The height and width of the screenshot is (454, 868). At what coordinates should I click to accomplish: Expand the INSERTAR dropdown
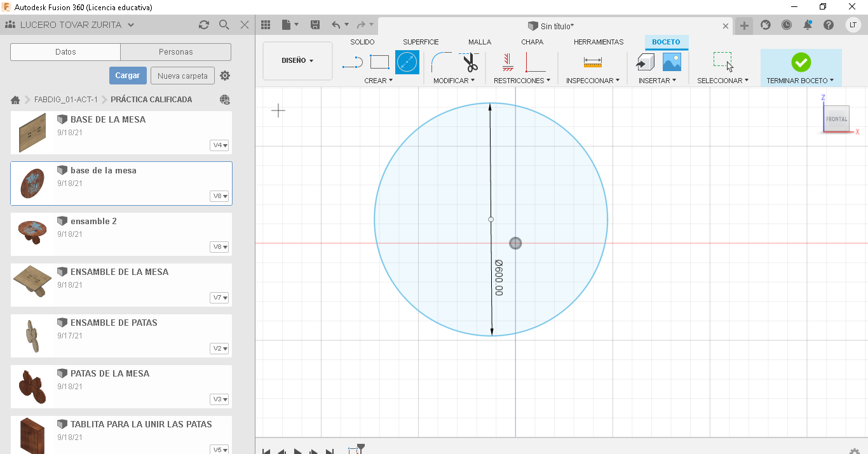[x=657, y=81]
